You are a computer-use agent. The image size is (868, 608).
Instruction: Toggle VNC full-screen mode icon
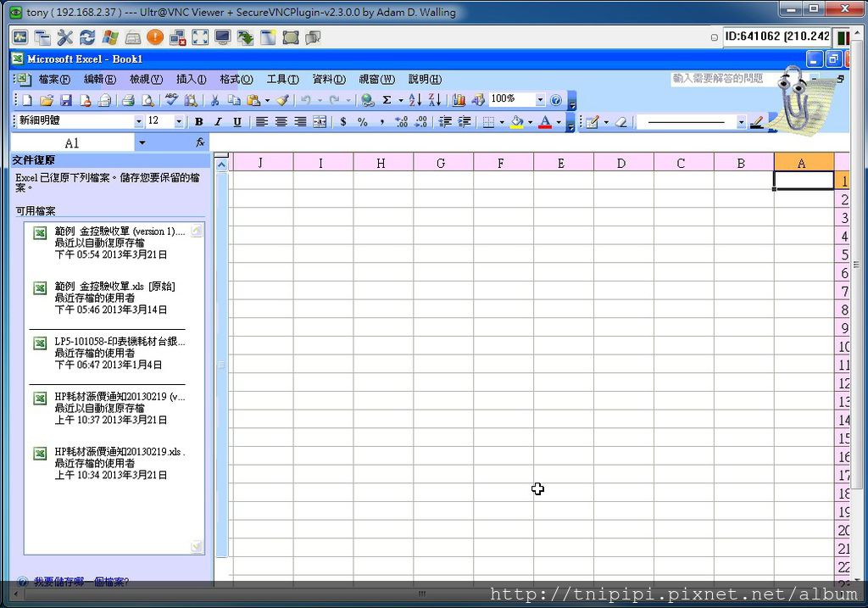coord(200,37)
